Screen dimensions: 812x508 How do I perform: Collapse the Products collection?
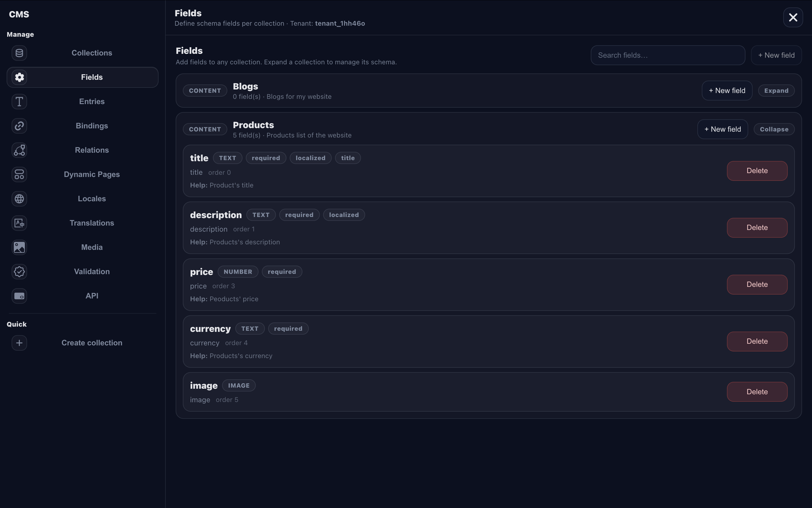(774, 129)
